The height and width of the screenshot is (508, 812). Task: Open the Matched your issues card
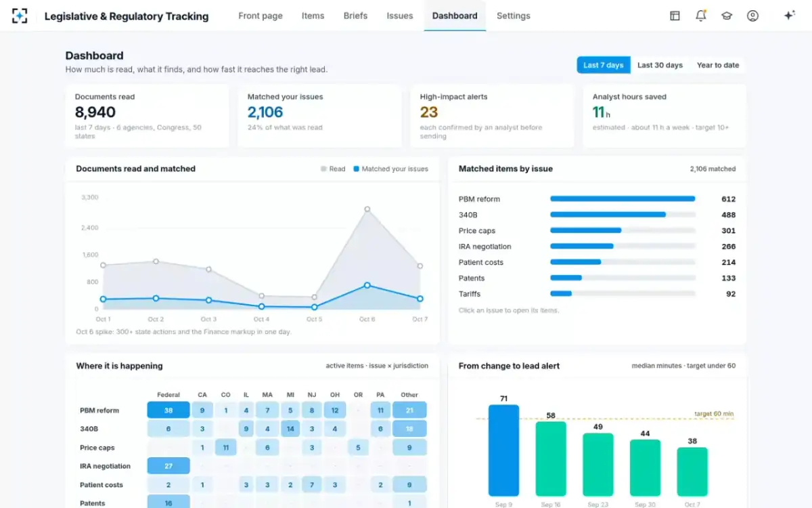click(x=319, y=116)
